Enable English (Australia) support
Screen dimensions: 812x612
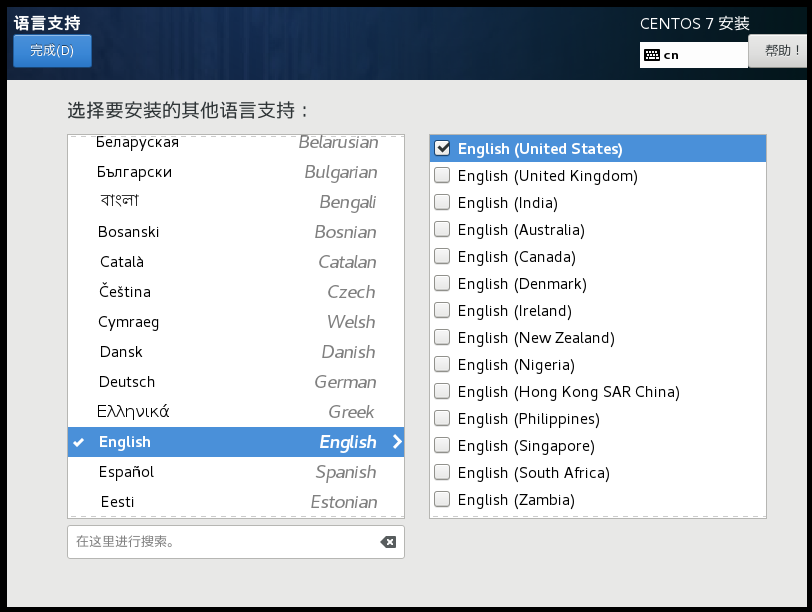(x=441, y=229)
